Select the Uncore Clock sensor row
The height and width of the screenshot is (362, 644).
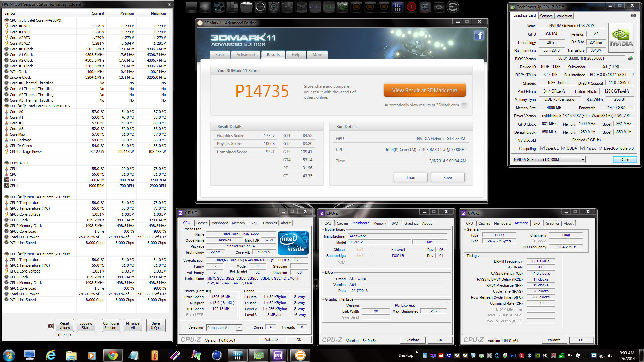click(85, 77)
